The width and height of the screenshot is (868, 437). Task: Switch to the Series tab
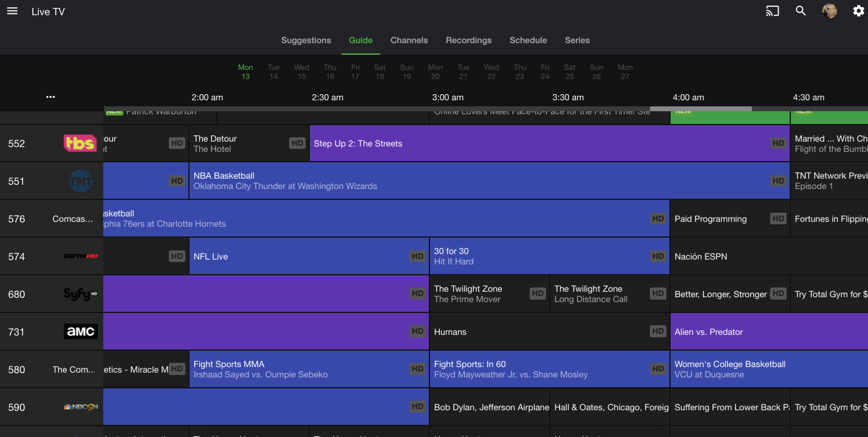coord(577,40)
